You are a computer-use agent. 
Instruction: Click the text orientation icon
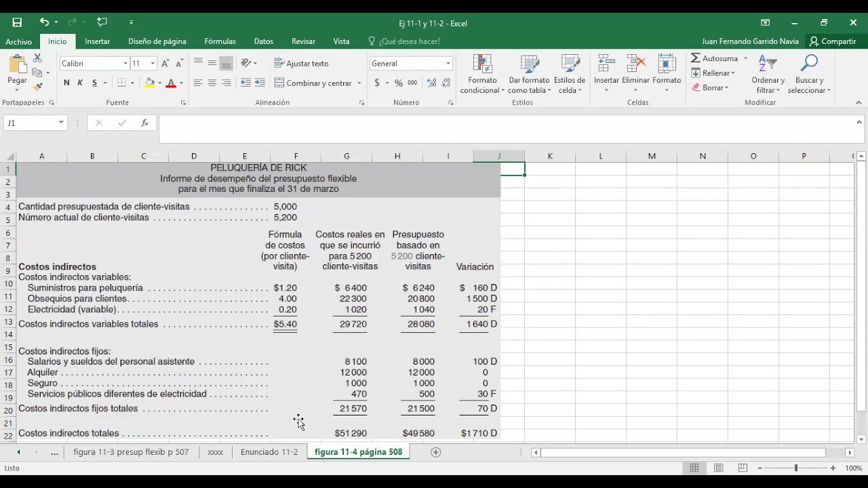pos(246,63)
